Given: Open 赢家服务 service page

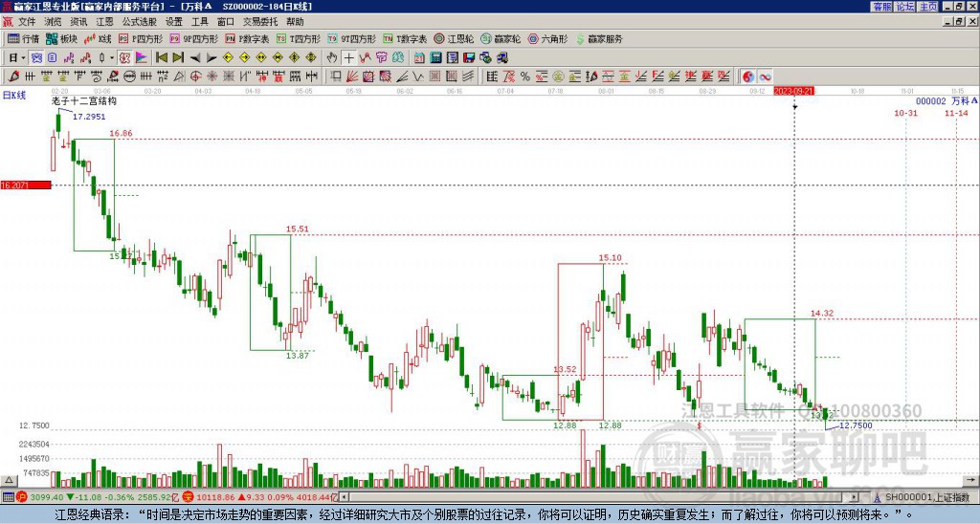Looking at the screenshot, I should (x=599, y=38).
